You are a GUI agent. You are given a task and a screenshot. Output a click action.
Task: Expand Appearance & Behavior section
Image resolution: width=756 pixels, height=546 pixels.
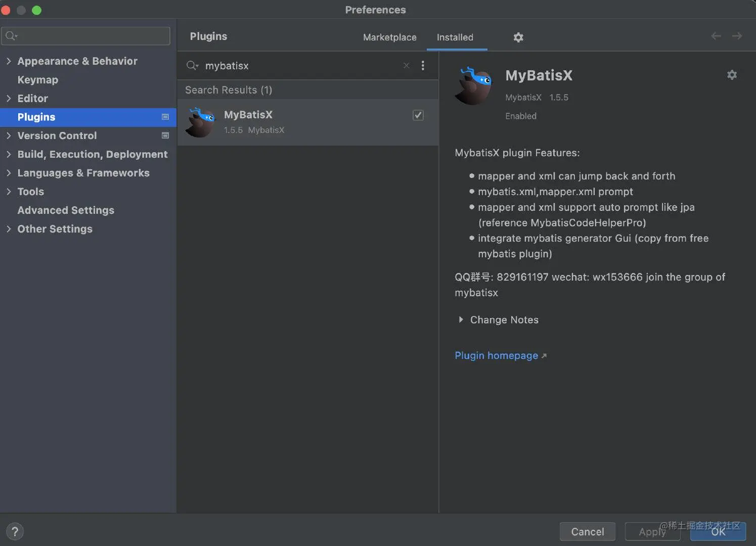pos(9,61)
